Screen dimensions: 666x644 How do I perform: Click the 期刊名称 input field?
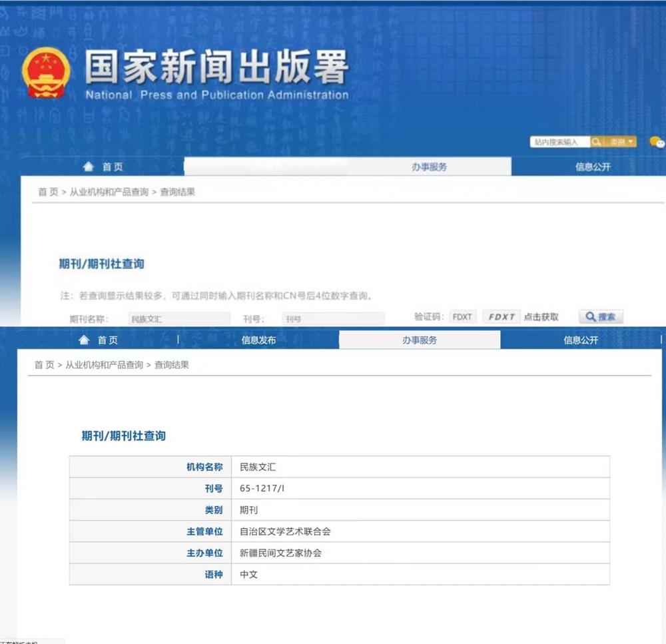point(178,319)
